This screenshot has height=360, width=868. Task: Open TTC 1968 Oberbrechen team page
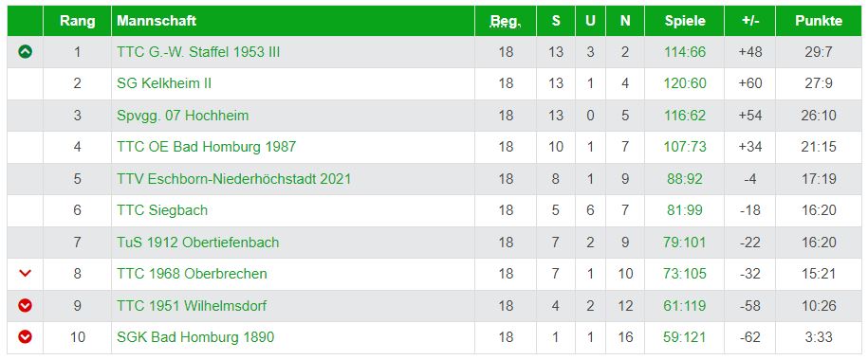(192, 274)
